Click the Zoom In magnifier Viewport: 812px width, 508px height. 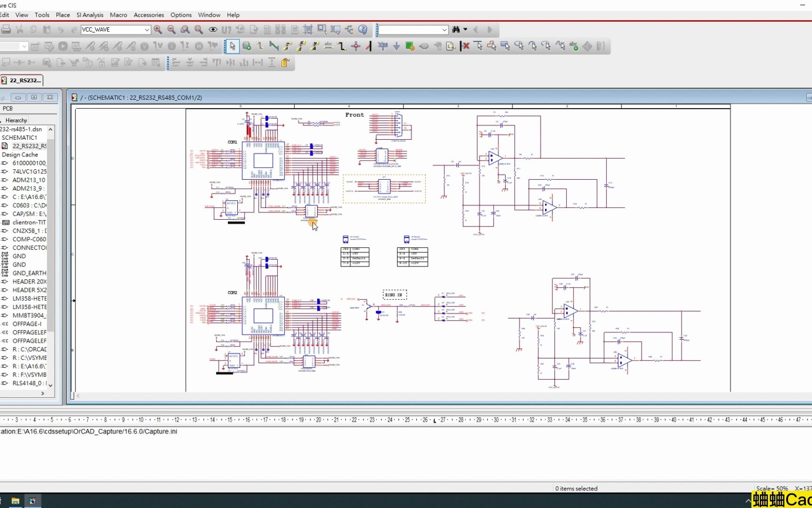tap(158, 30)
